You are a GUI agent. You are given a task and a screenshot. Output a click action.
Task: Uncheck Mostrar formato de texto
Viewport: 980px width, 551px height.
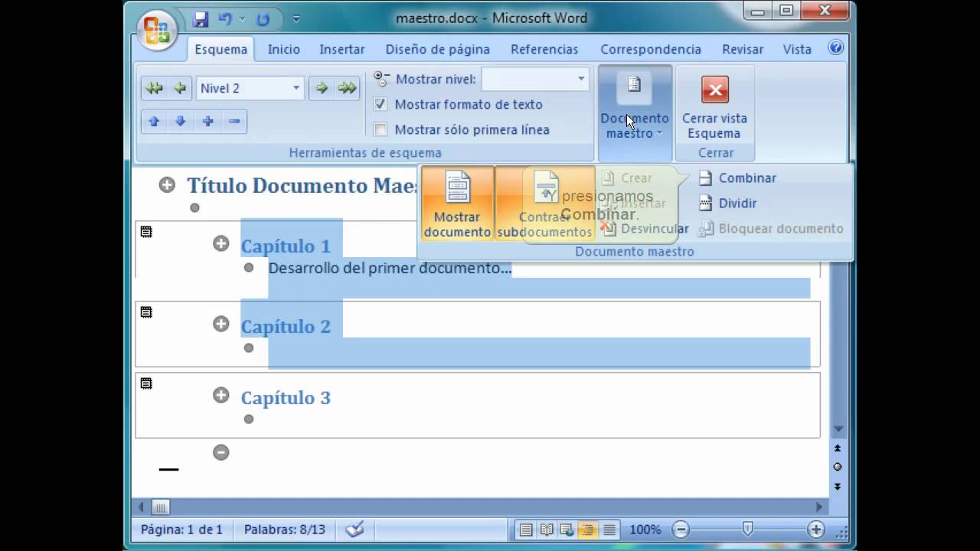point(381,104)
